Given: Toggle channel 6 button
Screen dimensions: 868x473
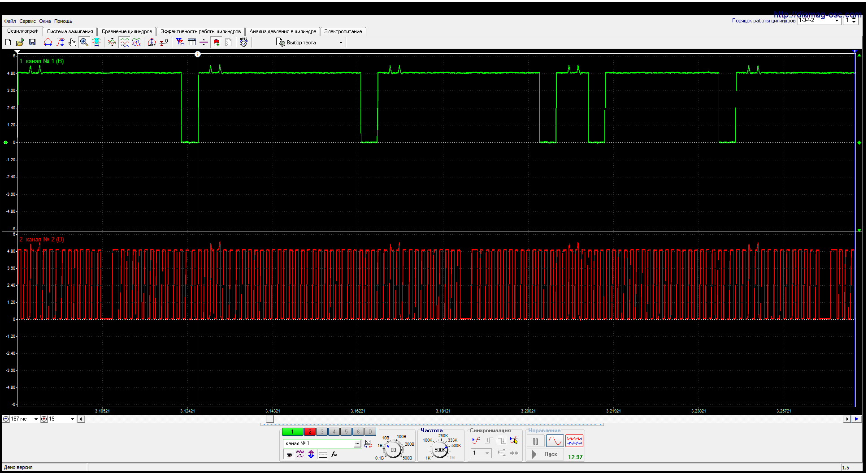Looking at the screenshot, I should pyautogui.click(x=358, y=432).
